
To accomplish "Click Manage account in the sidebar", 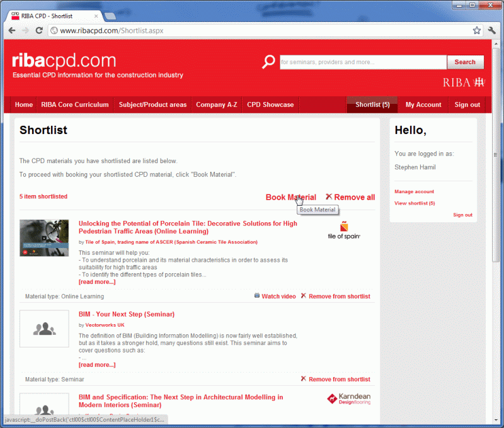I will point(414,192).
